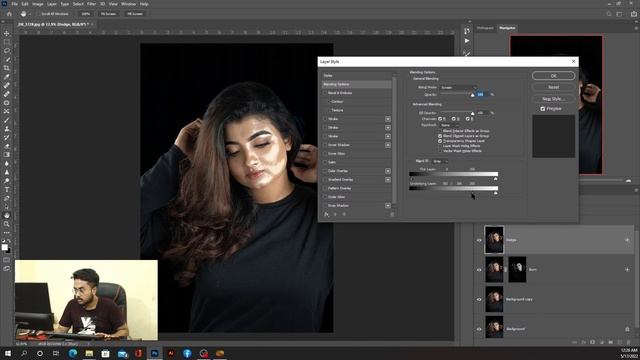Click This Layer white slider handle
This screenshot has width=640, height=360.
pyautogui.click(x=496, y=179)
